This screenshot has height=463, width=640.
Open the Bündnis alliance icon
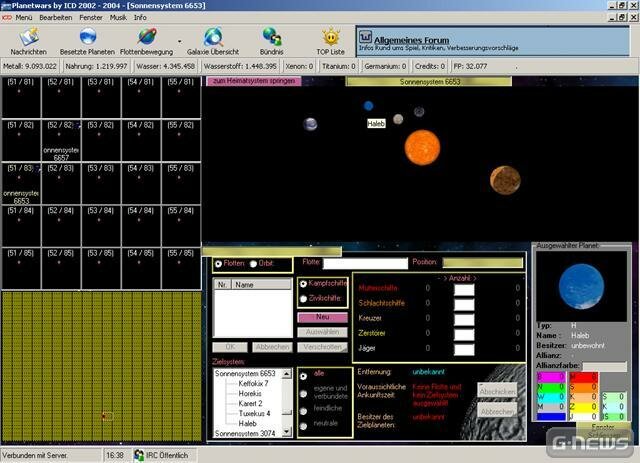pos(271,37)
